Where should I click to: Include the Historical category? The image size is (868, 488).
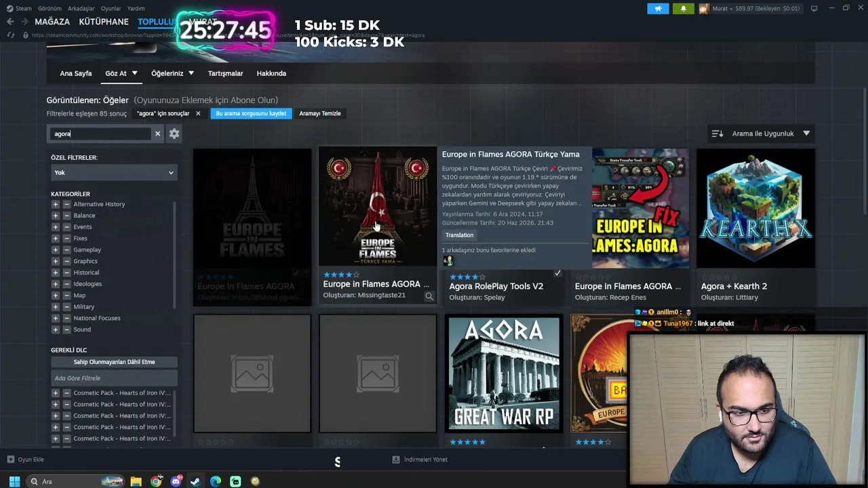point(56,272)
